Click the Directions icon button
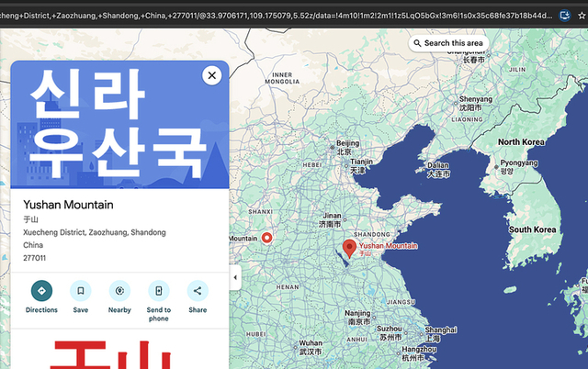Viewport: 588px width, 369px height. [x=41, y=291]
